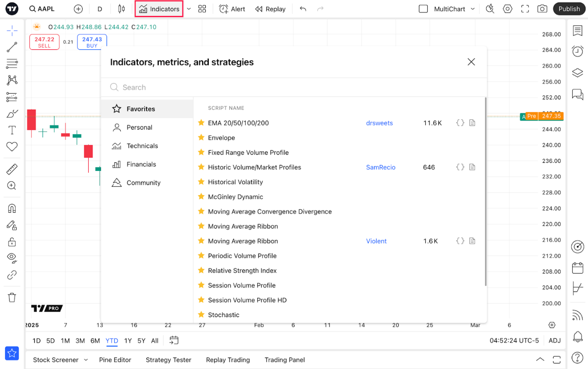Screen dimensions: 588x369
Task: Select the Financials category
Action: pos(147,164)
